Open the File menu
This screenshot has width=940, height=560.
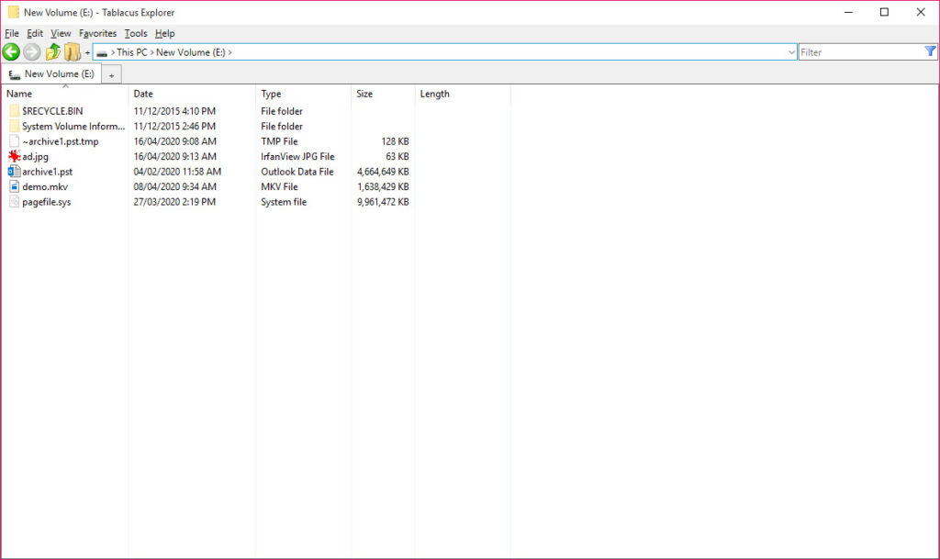[x=11, y=34]
